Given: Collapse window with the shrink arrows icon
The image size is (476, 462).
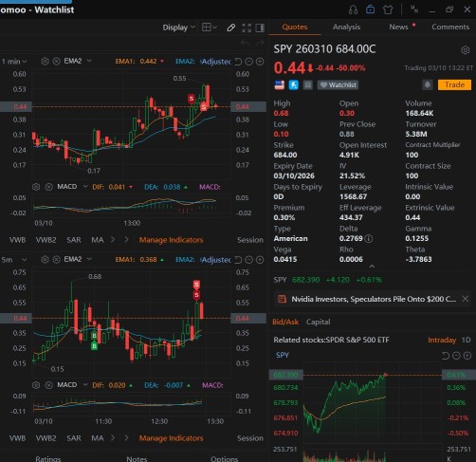Looking at the screenshot, I should [x=414, y=9].
